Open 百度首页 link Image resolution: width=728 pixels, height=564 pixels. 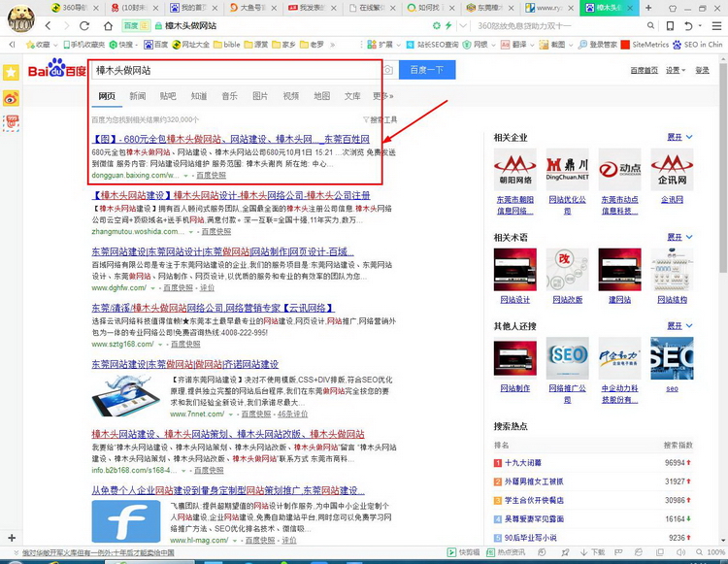[x=644, y=70]
